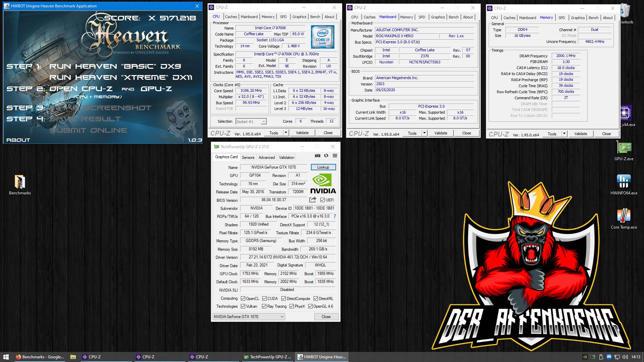Click the NVIDIA logo in GPU-Z
The height and width of the screenshot is (362, 644).
point(323,184)
